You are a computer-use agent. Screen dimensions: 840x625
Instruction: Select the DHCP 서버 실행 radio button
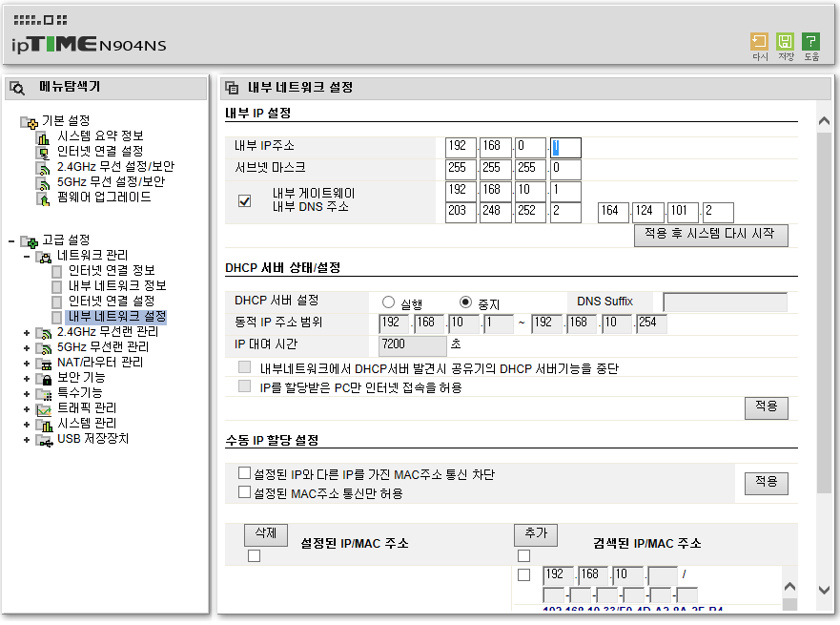[388, 302]
